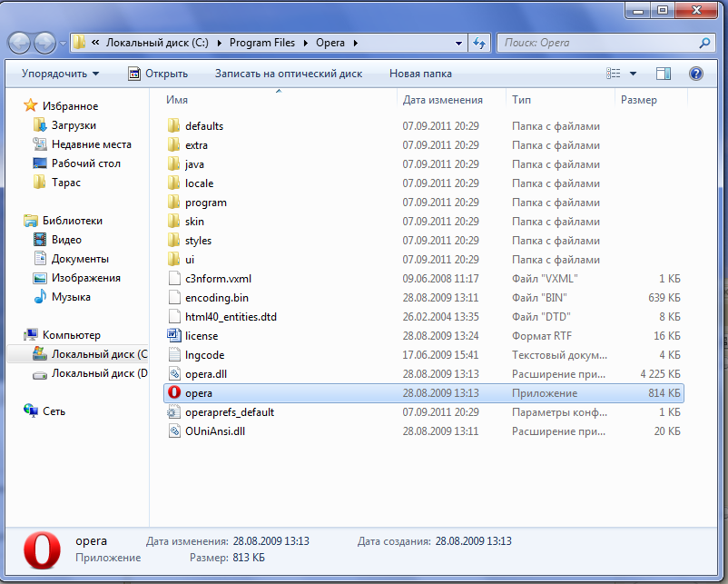Screen dimensions: 728x584
Task: Select the 'OUniAnsi.dll' file icon
Action: [x=174, y=431]
